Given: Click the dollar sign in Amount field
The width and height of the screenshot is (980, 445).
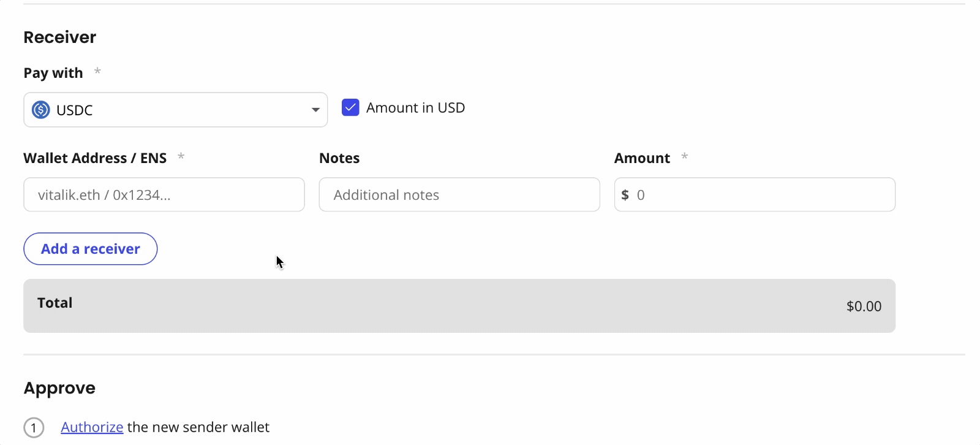Looking at the screenshot, I should (x=625, y=195).
